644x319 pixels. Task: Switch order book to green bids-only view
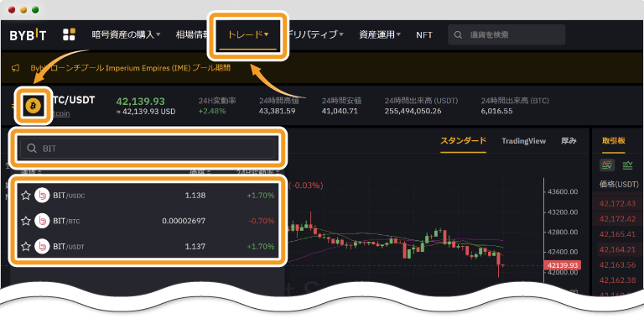627,165
